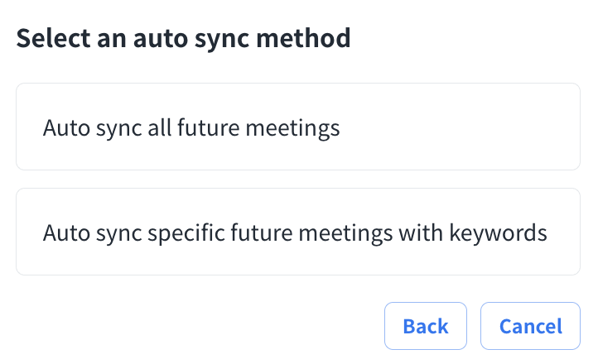This screenshot has width=598, height=364.
Task: Choose 'Auto sync specific future meetings with keywords'
Action: [x=297, y=232]
